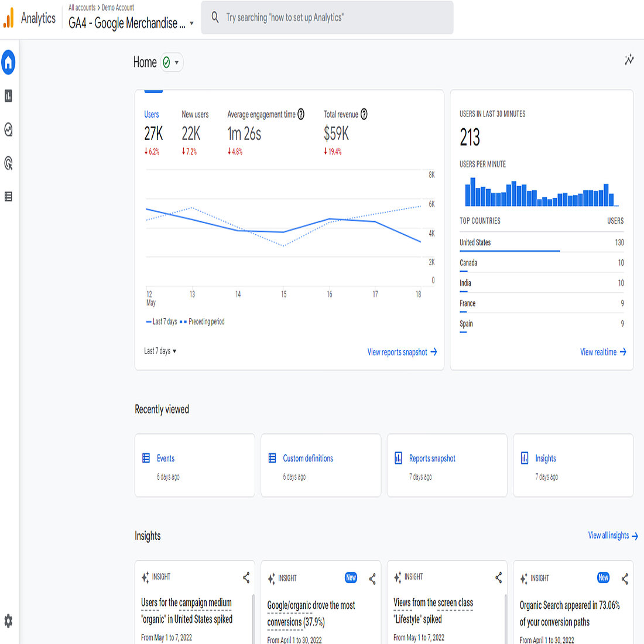Select the Explore icon in the left navigation
Image resolution: width=644 pixels, height=644 pixels.
point(8,130)
